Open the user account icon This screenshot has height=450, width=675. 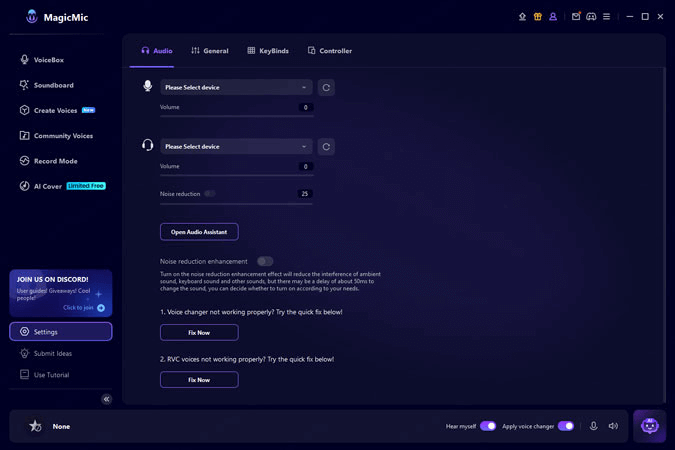[x=553, y=17]
